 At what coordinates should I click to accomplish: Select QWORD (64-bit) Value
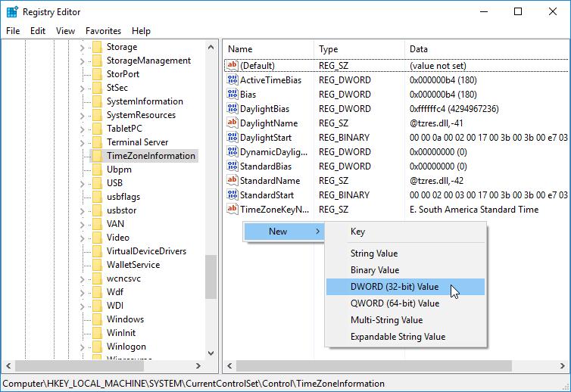[x=405, y=303]
